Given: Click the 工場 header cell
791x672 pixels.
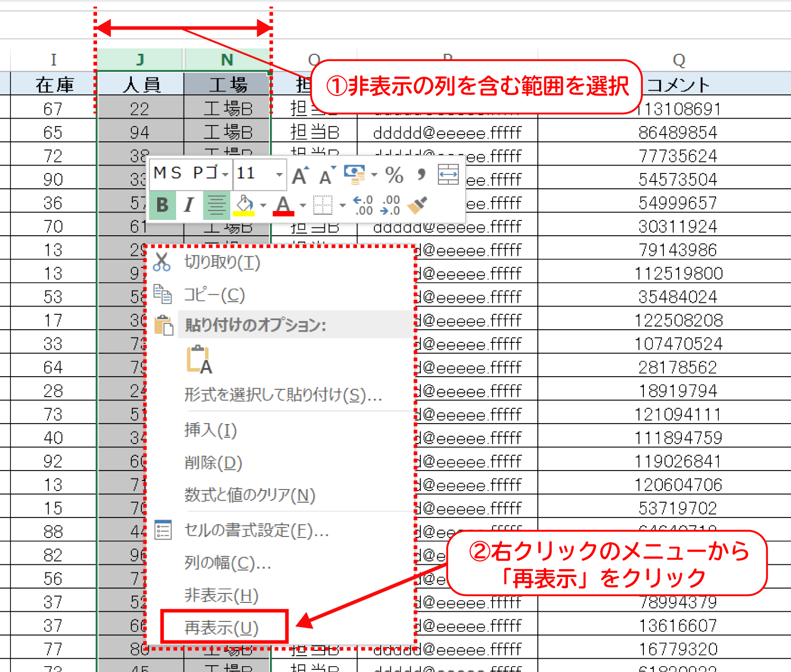Looking at the screenshot, I should click(227, 84).
